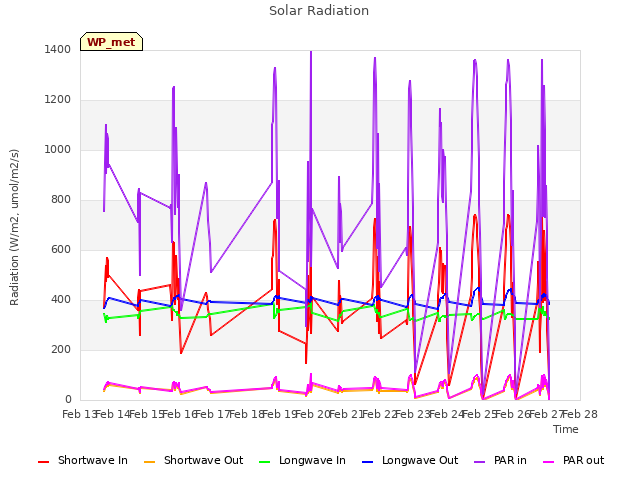Click the Feb 24 x-axis label

click(447, 415)
